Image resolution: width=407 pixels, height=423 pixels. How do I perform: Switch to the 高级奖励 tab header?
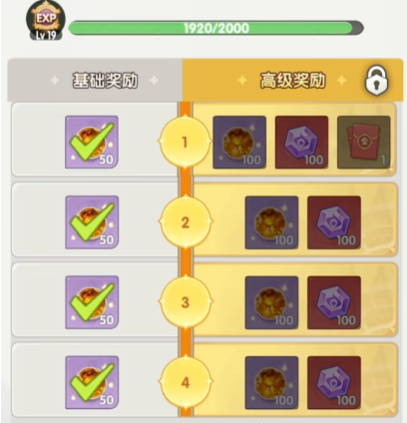293,80
